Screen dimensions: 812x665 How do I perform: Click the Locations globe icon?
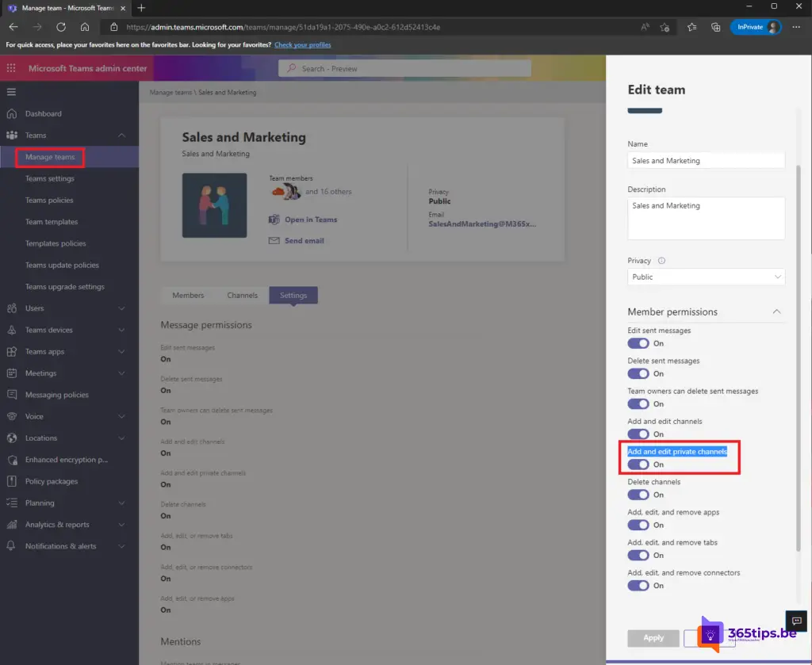coord(12,438)
